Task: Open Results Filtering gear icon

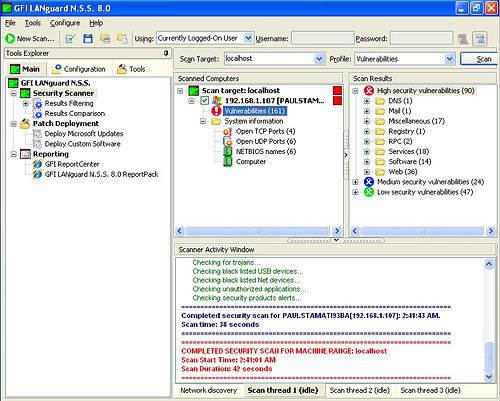Action: 37,104
